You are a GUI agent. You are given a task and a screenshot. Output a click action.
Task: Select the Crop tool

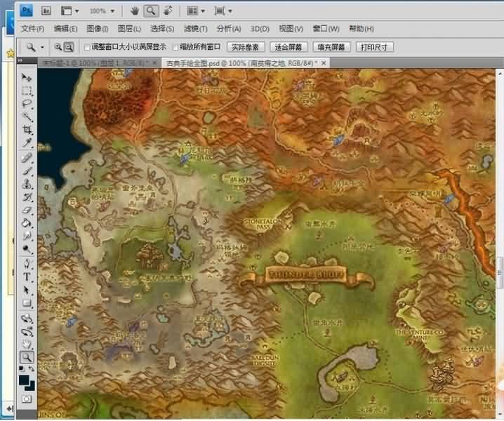tap(27, 130)
